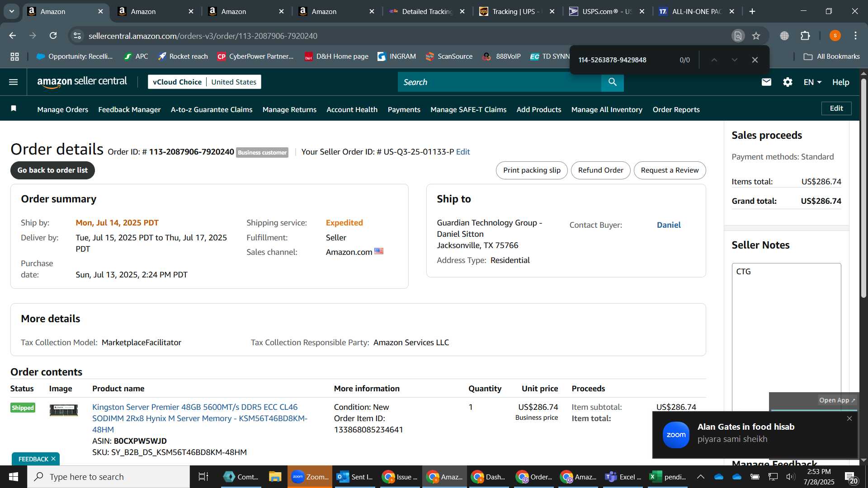
Task: Click Go back to order list
Action: [52, 170]
